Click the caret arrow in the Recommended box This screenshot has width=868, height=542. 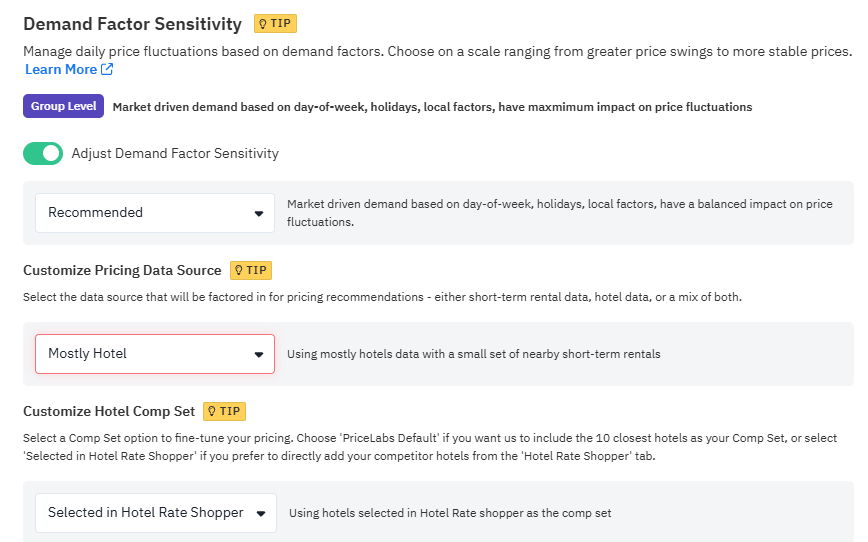pos(259,213)
